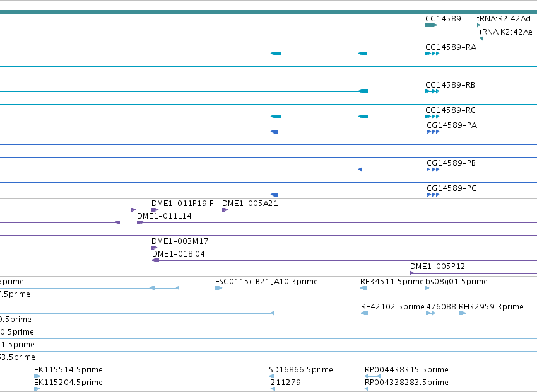The width and height of the screenshot is (537, 392).
Task: Select the 476088 arrow glyph
Action: coord(430,313)
